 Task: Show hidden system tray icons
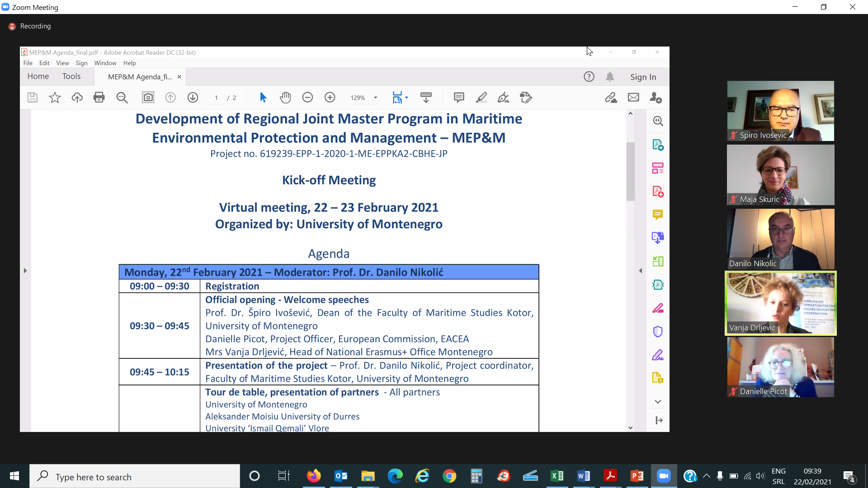(x=707, y=476)
